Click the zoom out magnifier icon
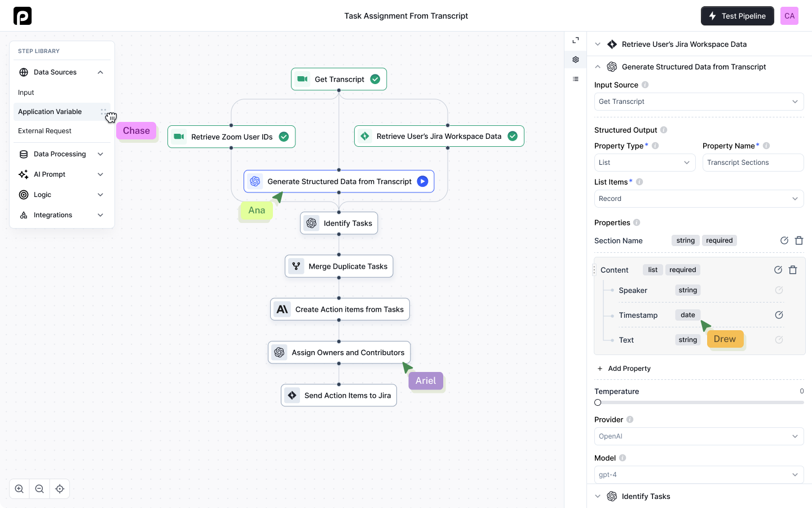Image resolution: width=812 pixels, height=508 pixels. [39, 489]
